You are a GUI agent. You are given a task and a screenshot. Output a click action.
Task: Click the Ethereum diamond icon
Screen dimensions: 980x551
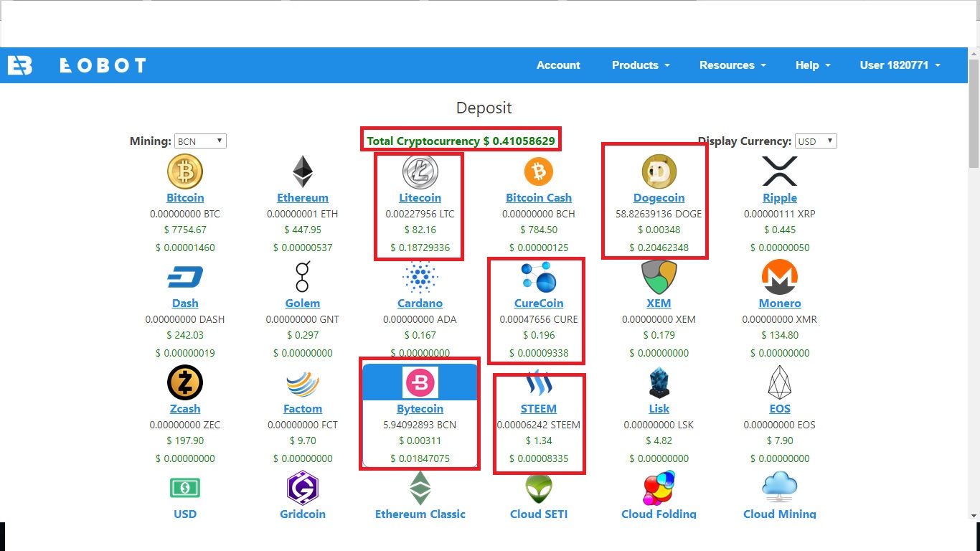tap(303, 172)
